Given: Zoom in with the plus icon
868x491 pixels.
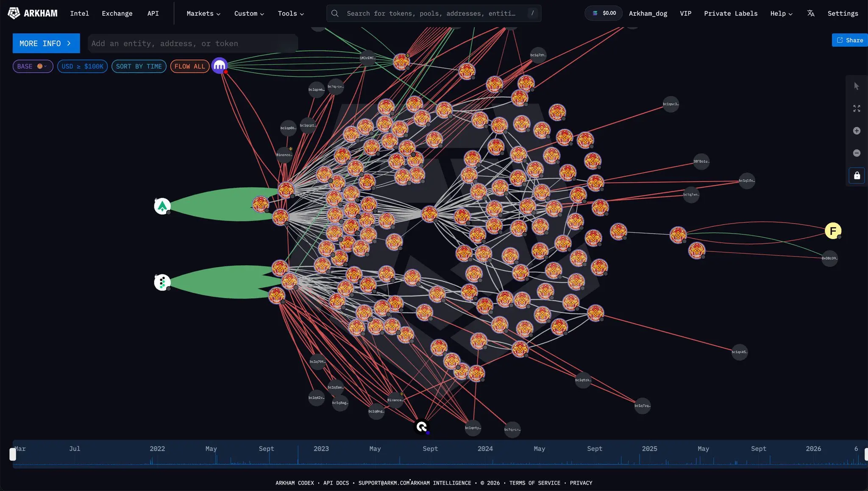Looking at the screenshot, I should tap(857, 131).
